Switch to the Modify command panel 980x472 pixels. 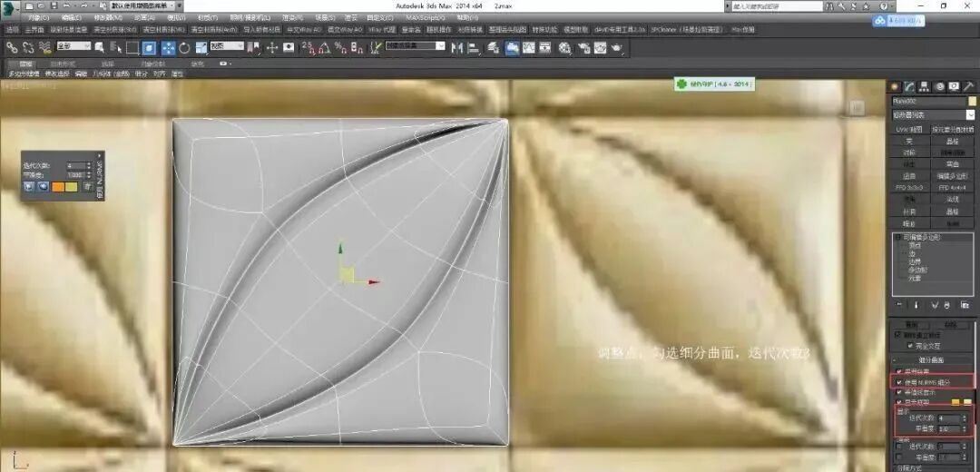pyautogui.click(x=911, y=86)
